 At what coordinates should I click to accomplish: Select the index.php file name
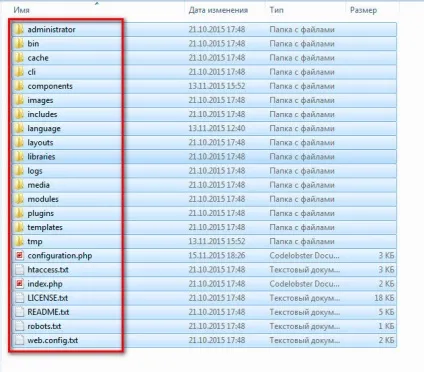pos(45,284)
